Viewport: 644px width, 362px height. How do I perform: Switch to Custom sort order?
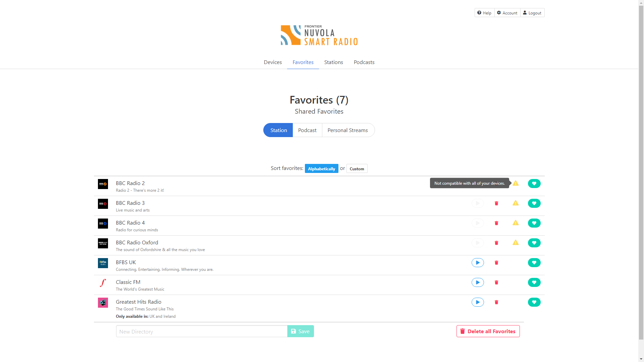(x=357, y=169)
